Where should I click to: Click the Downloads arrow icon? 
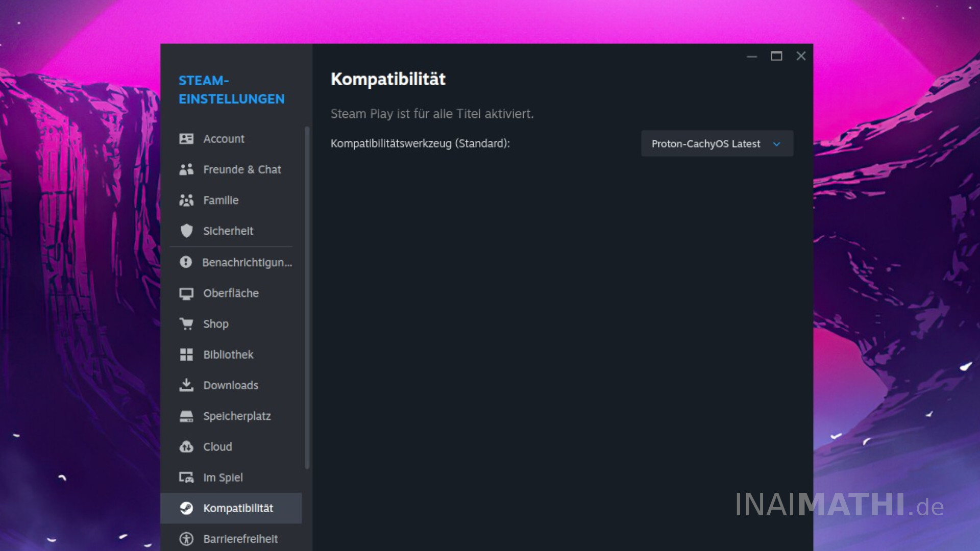coord(186,385)
